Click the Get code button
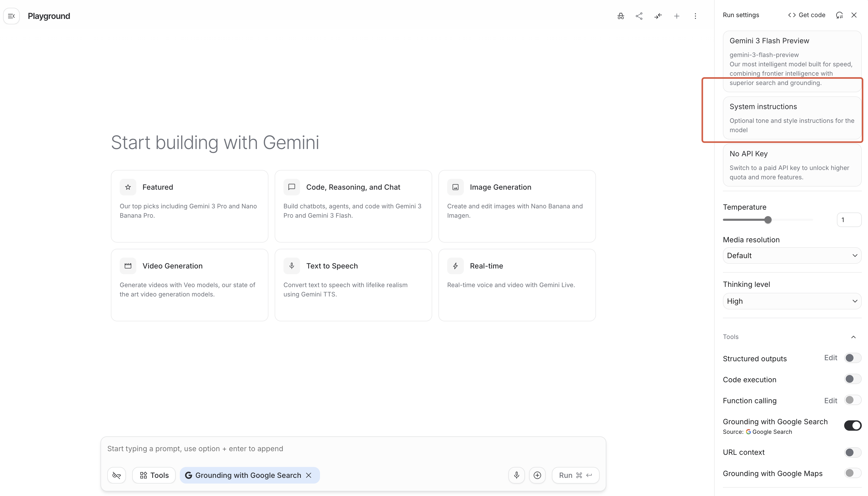 coord(806,15)
